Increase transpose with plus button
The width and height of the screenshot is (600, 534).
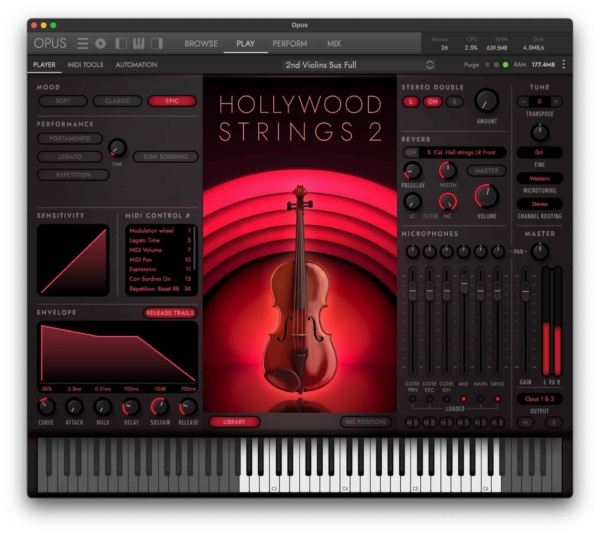pyautogui.click(x=556, y=101)
